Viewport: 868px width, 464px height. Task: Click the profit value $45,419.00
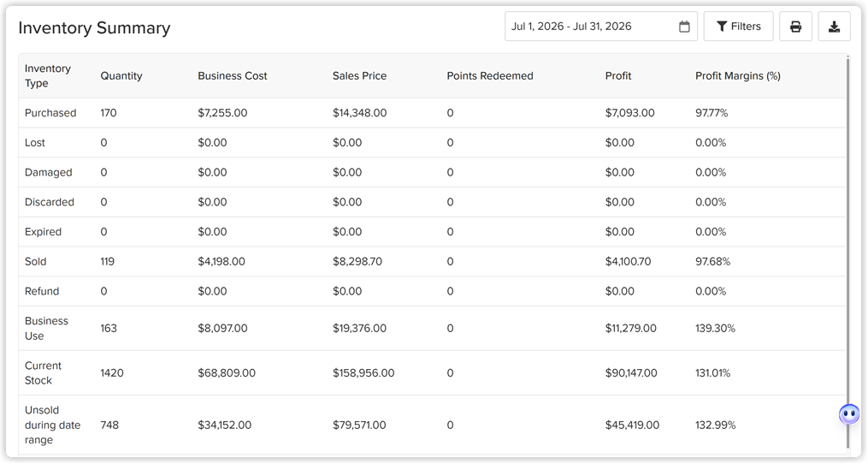click(632, 425)
